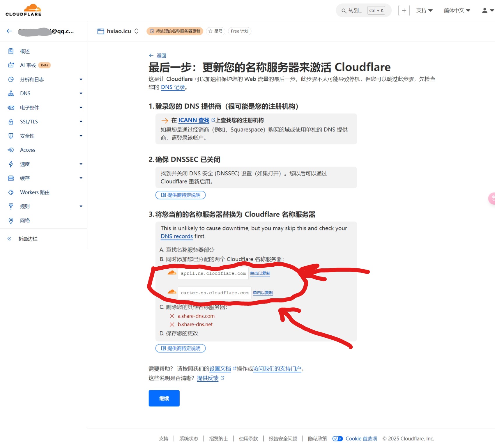Click the 待处理的名称服务器更新 status badge
The height and width of the screenshot is (448, 495).
(x=175, y=31)
